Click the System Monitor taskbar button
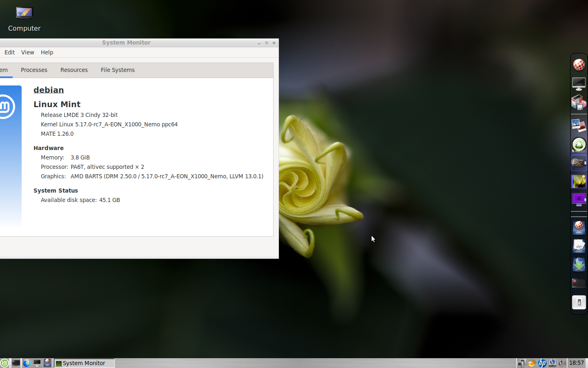Viewport: 588px width, 368px height. (x=84, y=363)
